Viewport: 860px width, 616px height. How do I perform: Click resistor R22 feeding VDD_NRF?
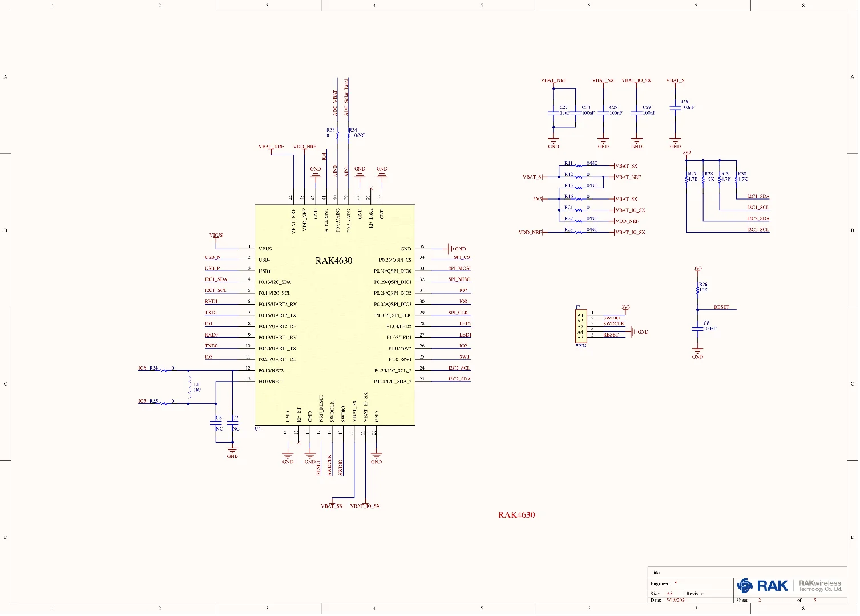[578, 221]
